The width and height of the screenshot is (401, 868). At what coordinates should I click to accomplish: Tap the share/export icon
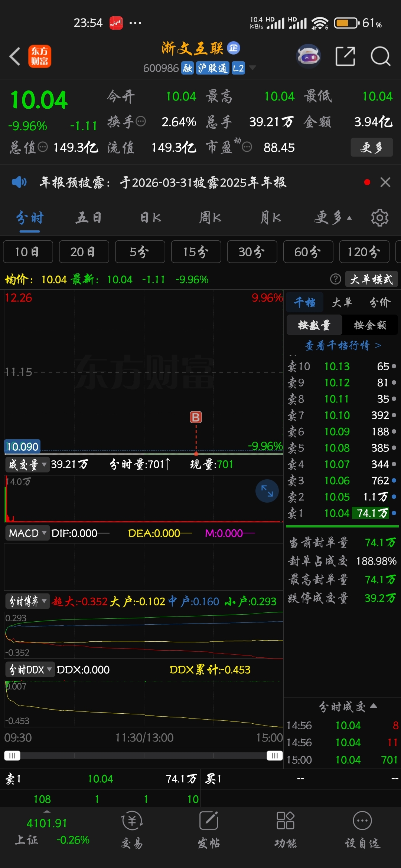(x=345, y=56)
